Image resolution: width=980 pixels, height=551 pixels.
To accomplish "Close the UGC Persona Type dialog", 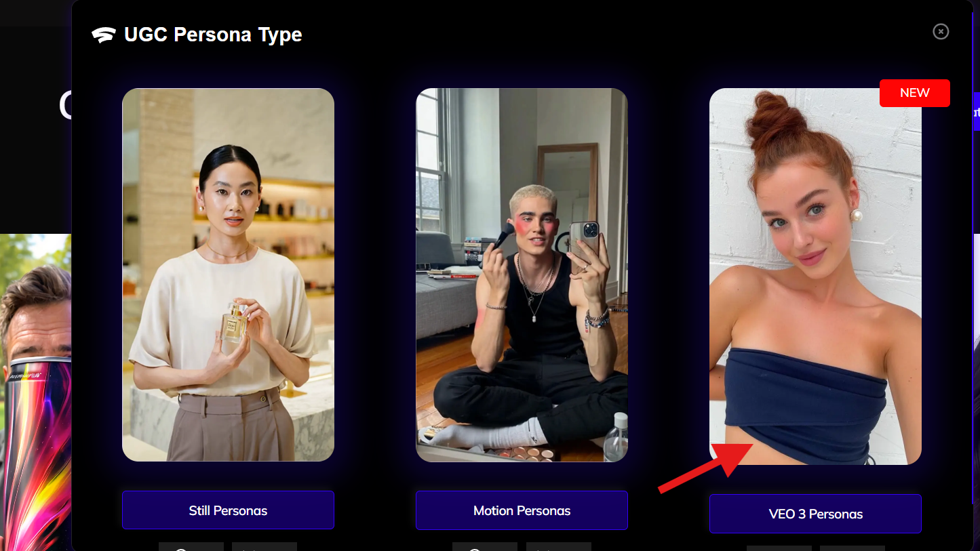I will 941,31.
